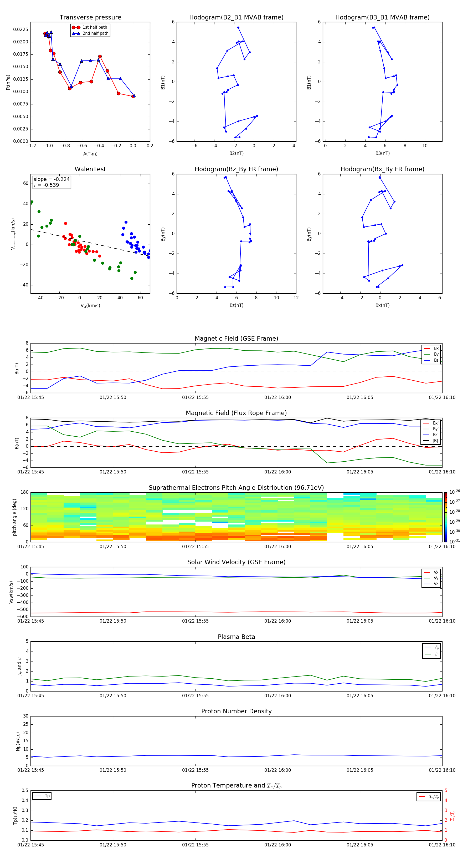The width and height of the screenshot is (473, 868).
Task: Click the "Magnetic Field (Flux Rope Frame)" title
Action: tap(236, 413)
